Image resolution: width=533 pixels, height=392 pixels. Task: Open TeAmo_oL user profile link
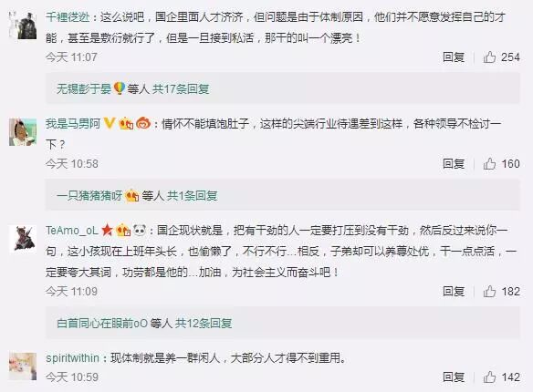[x=72, y=231]
